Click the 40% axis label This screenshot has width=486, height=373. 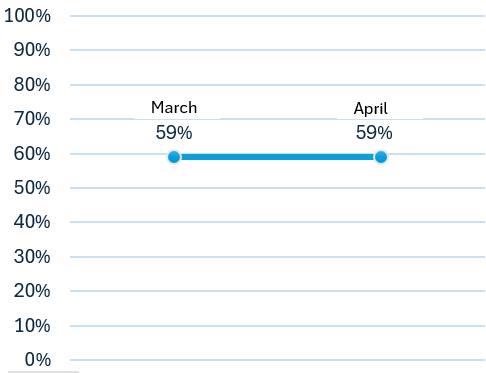[x=32, y=222]
